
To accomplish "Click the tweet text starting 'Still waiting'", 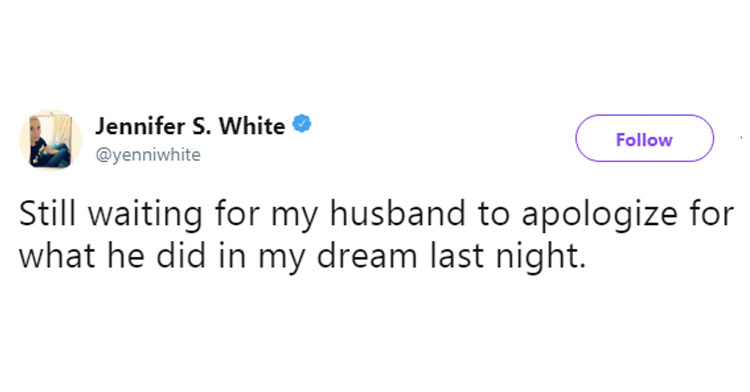I will pos(375,234).
